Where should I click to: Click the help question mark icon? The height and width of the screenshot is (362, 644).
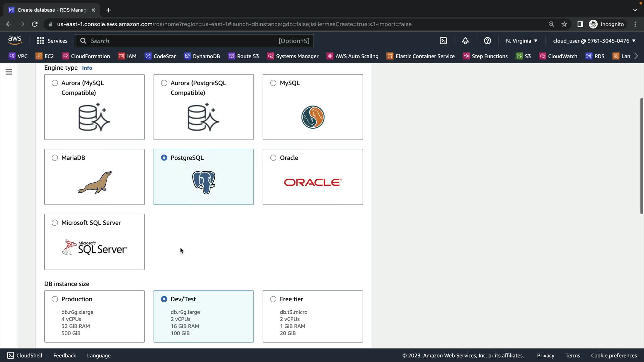[487, 41]
